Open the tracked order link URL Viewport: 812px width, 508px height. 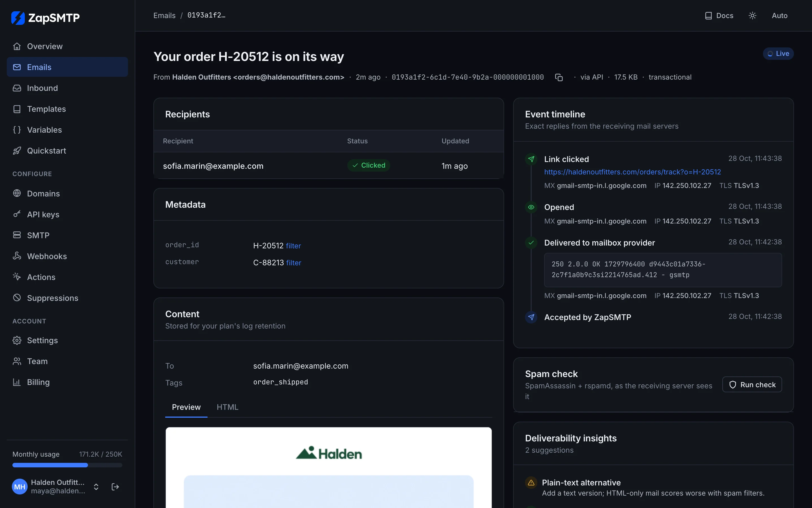(x=632, y=172)
